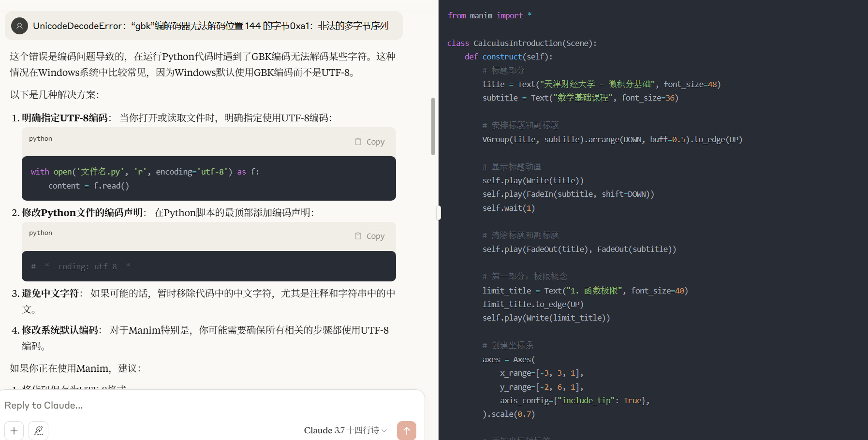Screen dimensions: 868x440
Task: Open the Claude 3.7 model selector dropdown
Action: [345, 430]
